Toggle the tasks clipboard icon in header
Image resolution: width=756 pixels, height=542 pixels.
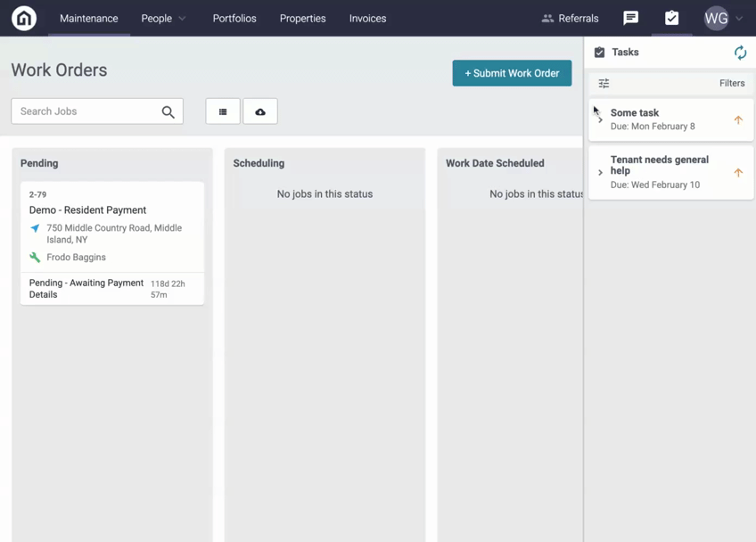[x=671, y=19]
